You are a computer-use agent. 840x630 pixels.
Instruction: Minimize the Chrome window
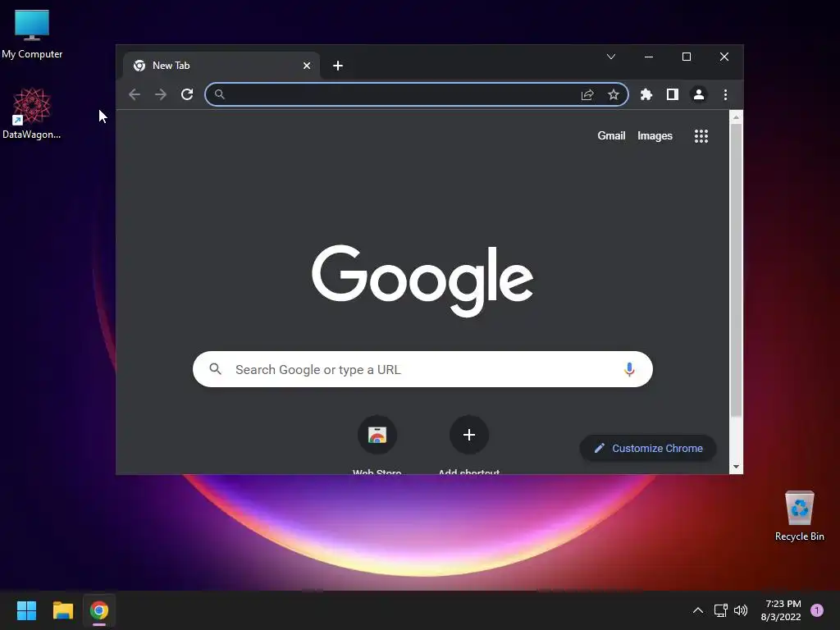tap(649, 57)
